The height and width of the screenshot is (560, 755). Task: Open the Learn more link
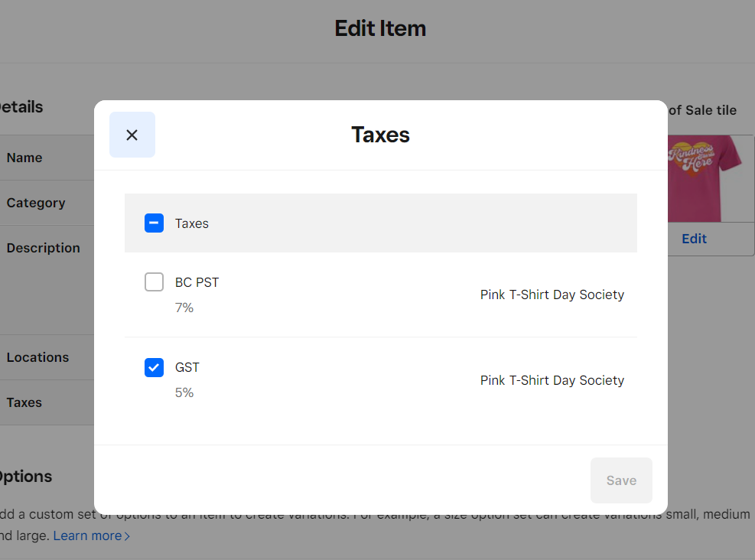pos(87,536)
